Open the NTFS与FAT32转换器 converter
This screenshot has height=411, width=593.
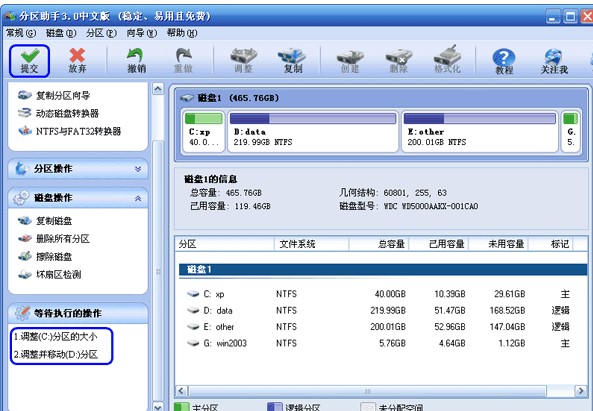pyautogui.click(x=70, y=131)
